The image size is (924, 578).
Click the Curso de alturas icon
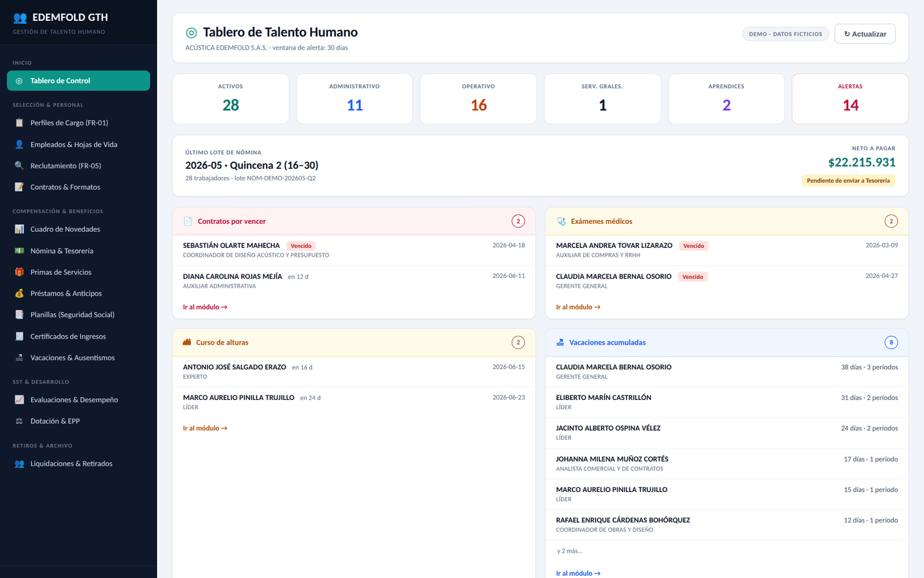pos(187,342)
